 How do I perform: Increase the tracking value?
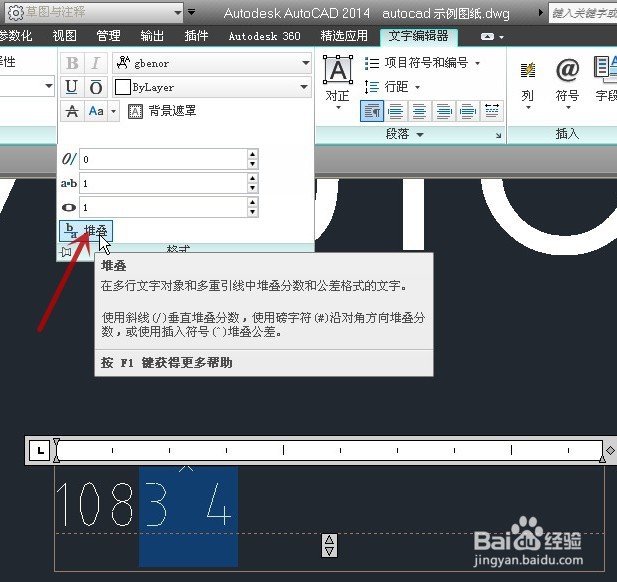pos(253,178)
